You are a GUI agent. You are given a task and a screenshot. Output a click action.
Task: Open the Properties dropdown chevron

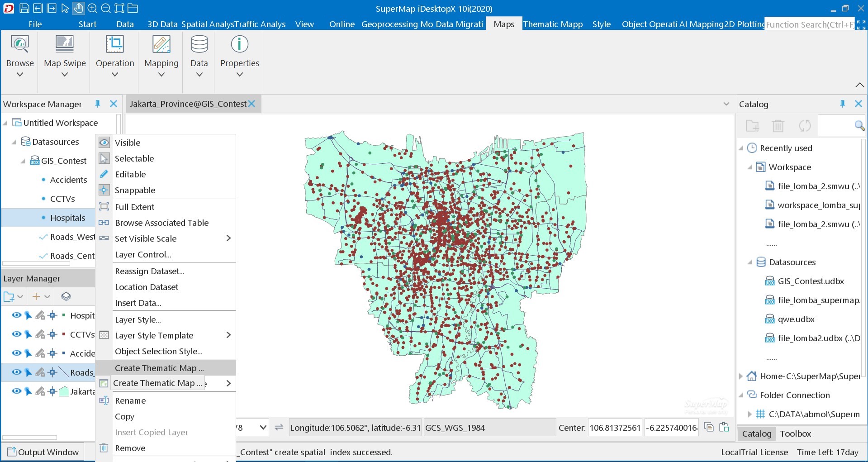tap(240, 75)
